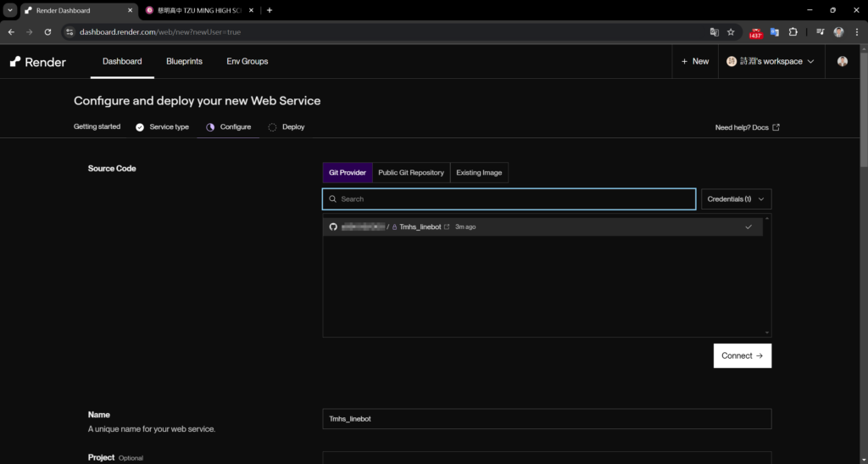Screen dimensions: 868x464
Task: Bookmark this page with star icon
Action: tap(731, 32)
